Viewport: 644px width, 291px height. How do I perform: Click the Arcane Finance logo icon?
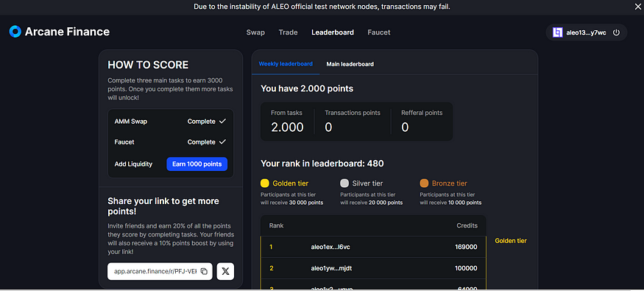15,32
